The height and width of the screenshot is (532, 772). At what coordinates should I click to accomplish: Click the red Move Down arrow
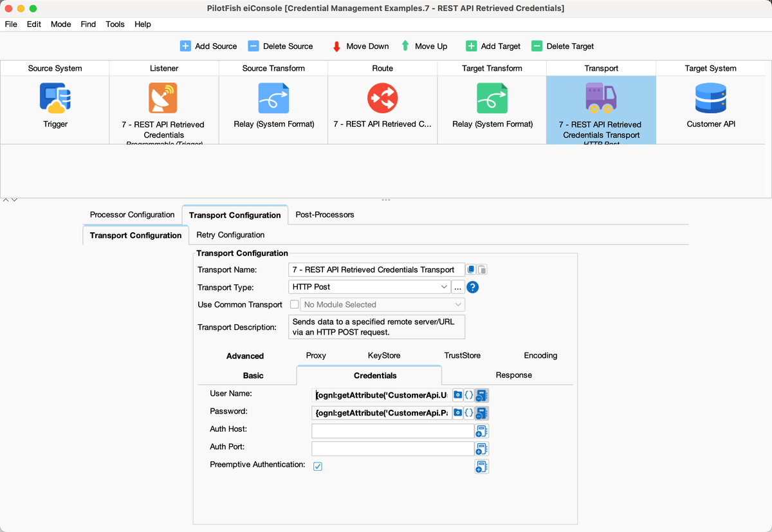click(x=336, y=46)
